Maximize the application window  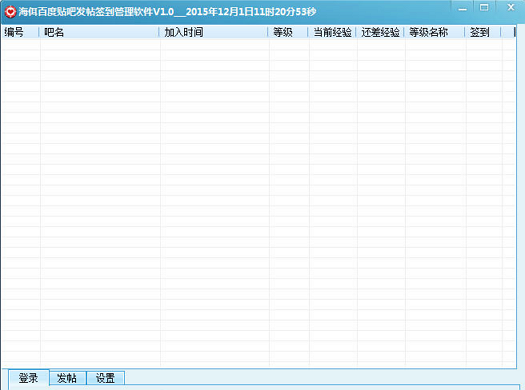coord(484,8)
